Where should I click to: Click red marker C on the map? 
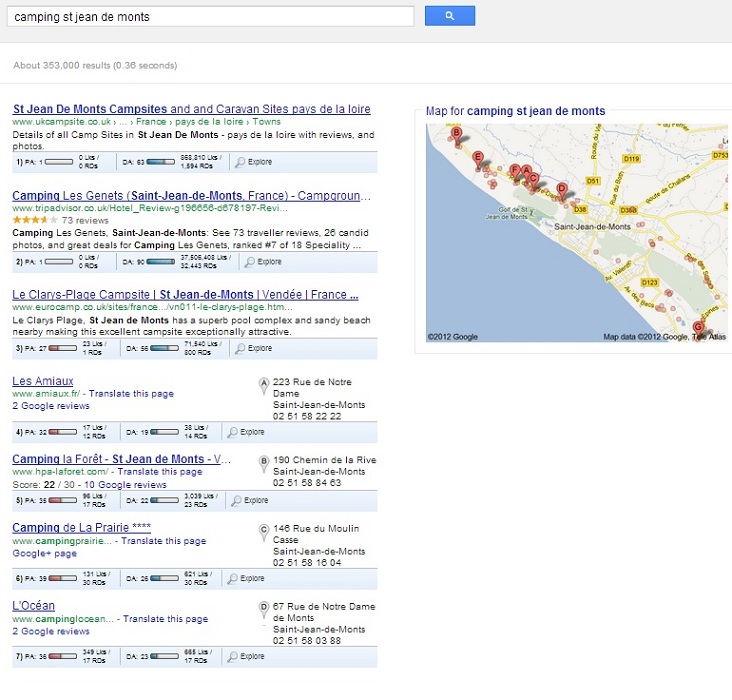pyautogui.click(x=533, y=181)
